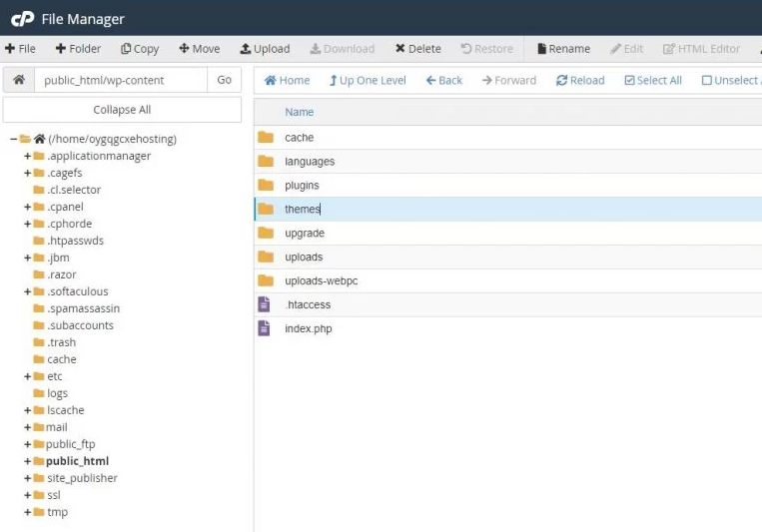Go Up One Level
This screenshot has width=762, height=532.
pos(368,80)
